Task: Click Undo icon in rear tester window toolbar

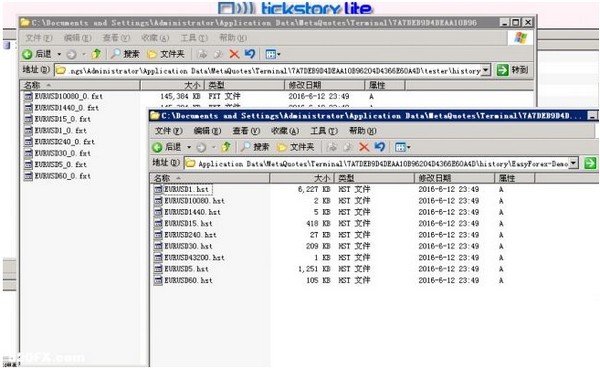Action: click(x=250, y=54)
